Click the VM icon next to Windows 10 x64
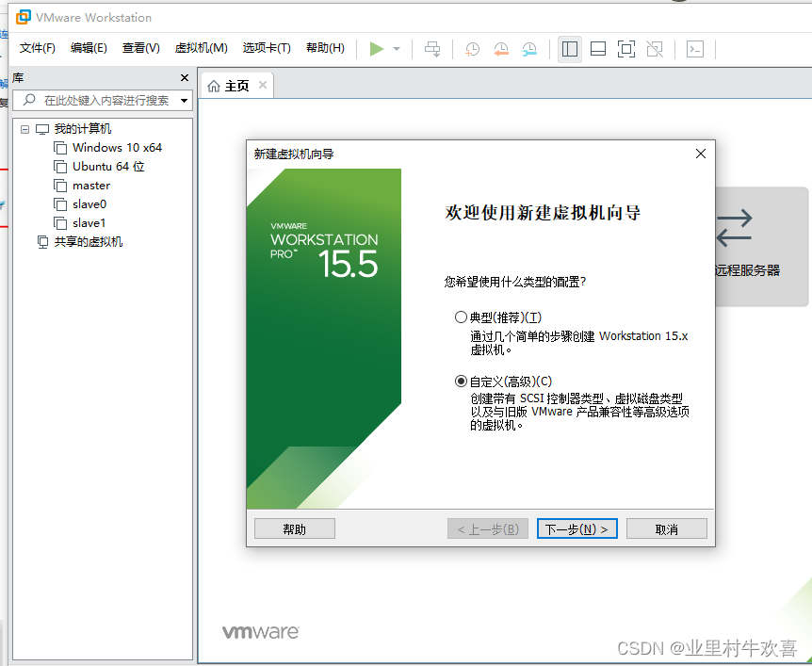812x666 pixels. click(60, 148)
